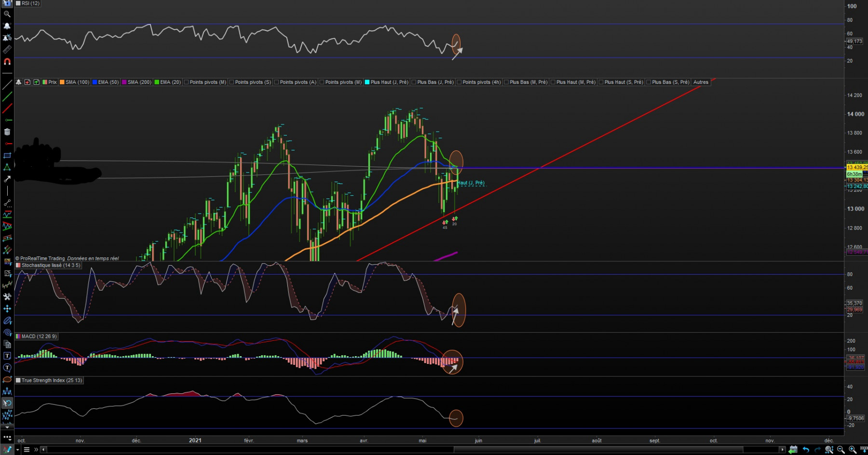The width and height of the screenshot is (868, 455).
Task: Select the green trend line tool
Action: (x=7, y=97)
